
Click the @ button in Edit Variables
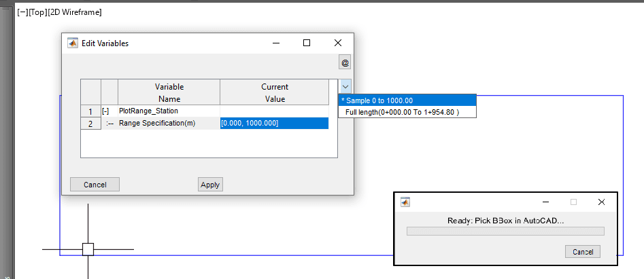coord(345,63)
